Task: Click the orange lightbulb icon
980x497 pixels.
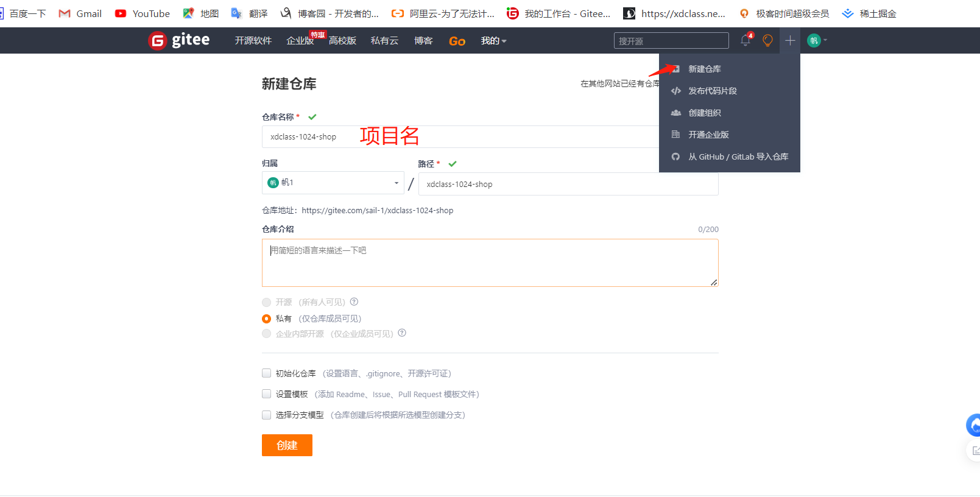Action: (x=767, y=40)
